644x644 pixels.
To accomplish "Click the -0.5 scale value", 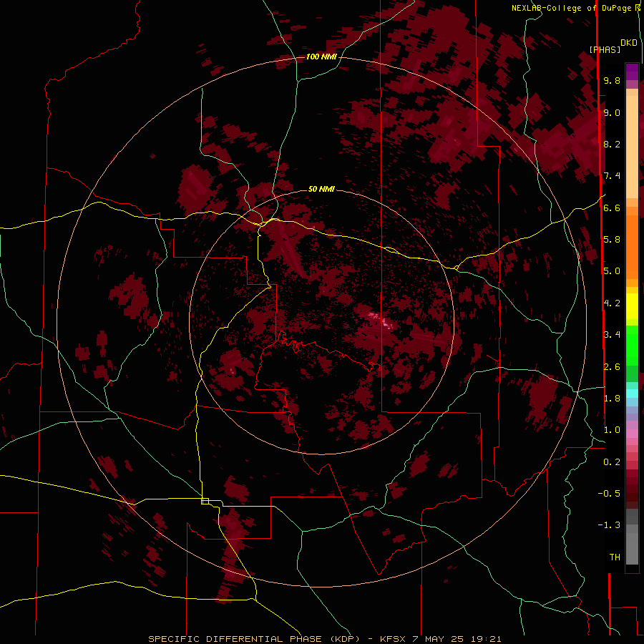I will coord(609,494).
